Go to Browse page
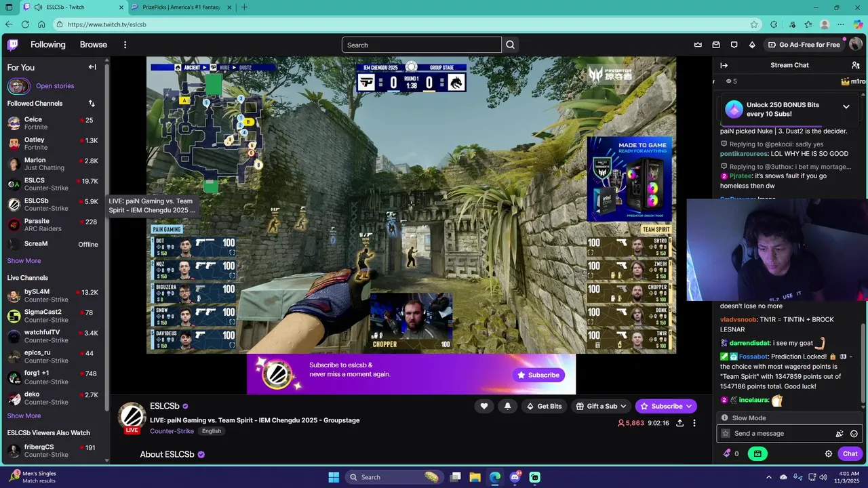 (x=94, y=45)
